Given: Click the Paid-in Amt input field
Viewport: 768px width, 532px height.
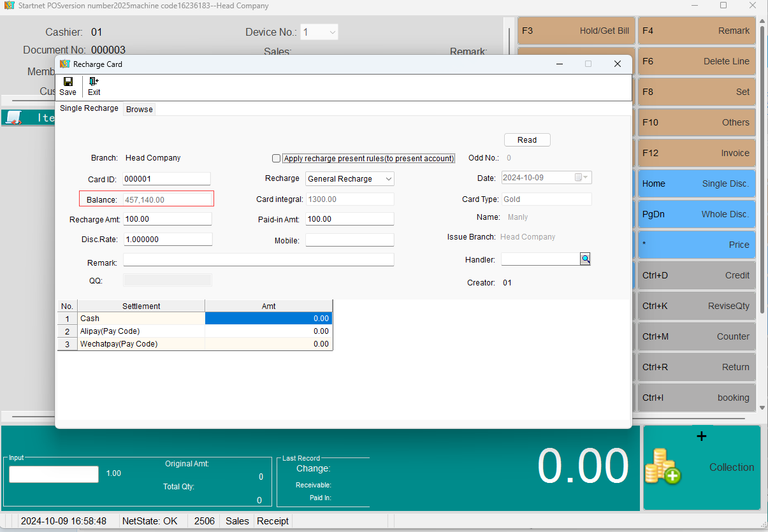Looking at the screenshot, I should pos(350,219).
